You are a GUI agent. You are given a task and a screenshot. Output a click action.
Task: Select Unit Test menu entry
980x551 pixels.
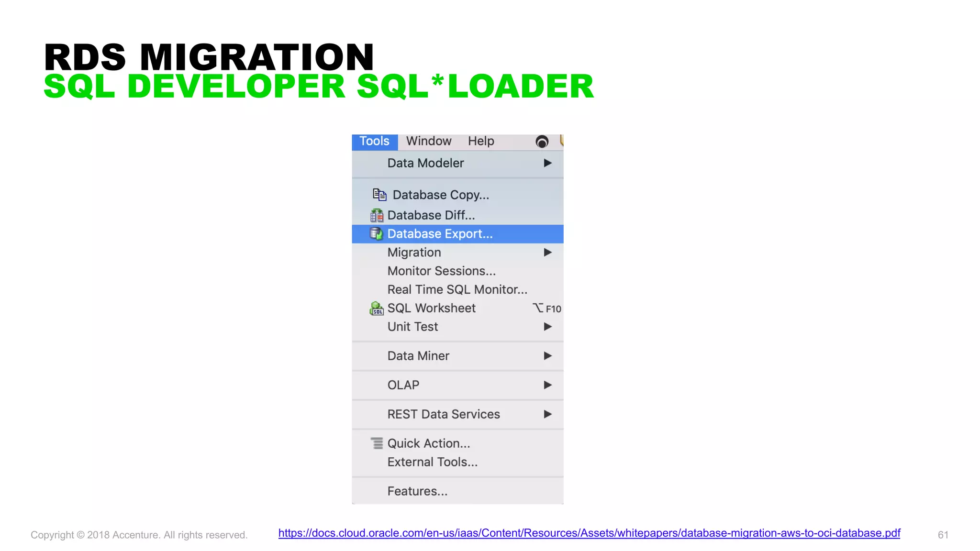click(457, 327)
